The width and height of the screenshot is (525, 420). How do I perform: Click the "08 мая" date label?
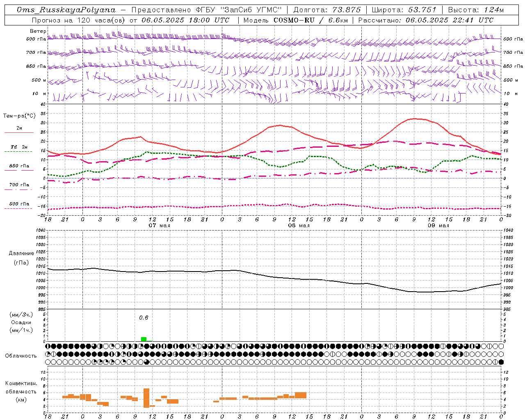coord(299,226)
